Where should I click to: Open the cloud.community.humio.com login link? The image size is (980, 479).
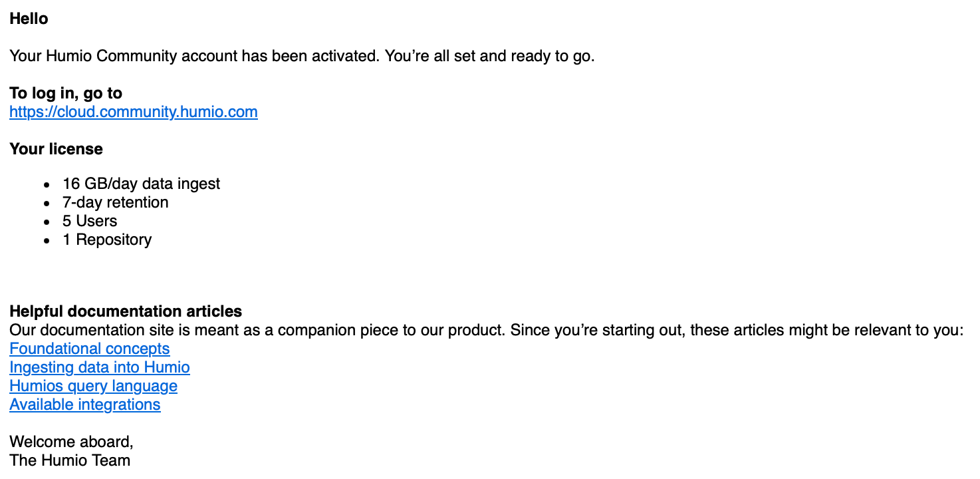[133, 112]
